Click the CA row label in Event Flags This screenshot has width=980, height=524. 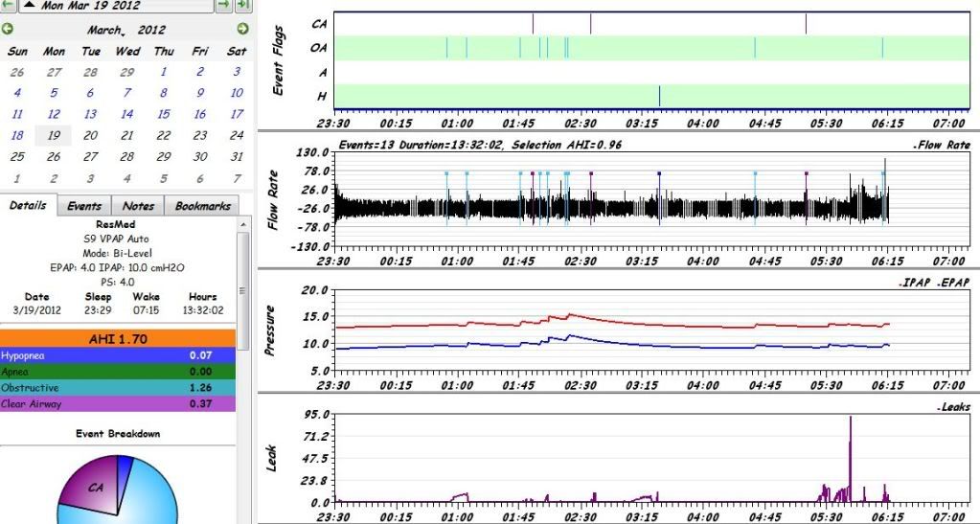point(319,24)
